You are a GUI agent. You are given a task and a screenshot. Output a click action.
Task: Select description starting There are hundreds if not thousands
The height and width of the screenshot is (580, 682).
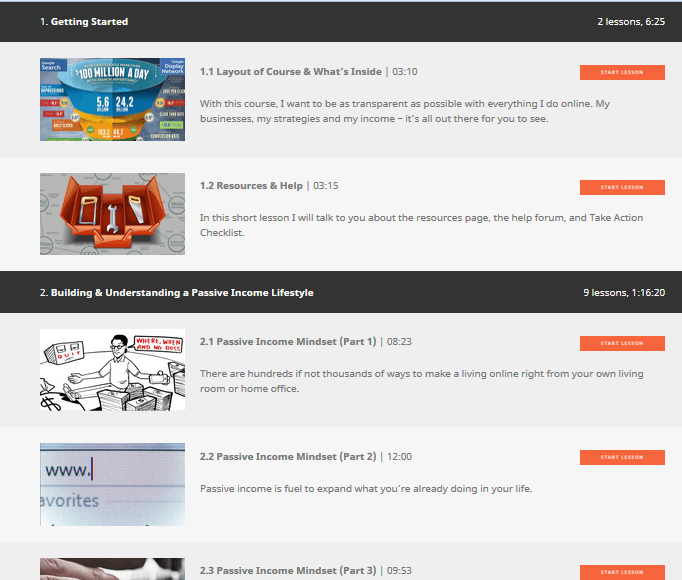(x=421, y=381)
